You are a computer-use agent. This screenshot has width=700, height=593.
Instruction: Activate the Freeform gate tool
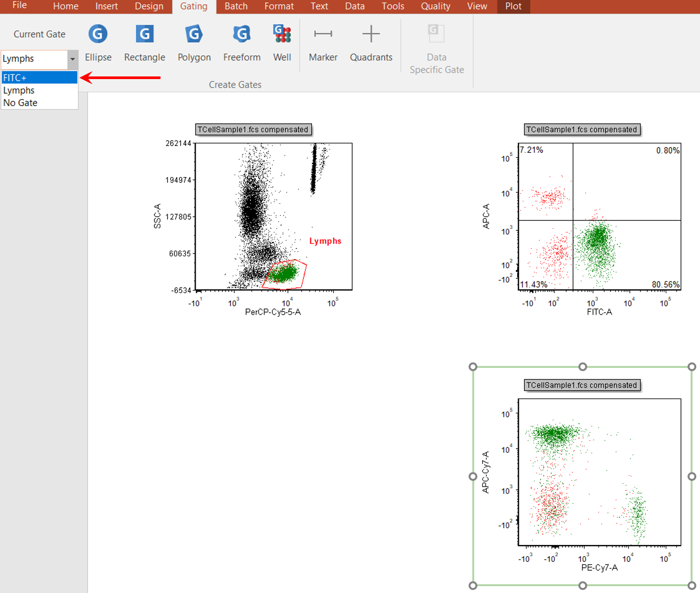(x=241, y=43)
